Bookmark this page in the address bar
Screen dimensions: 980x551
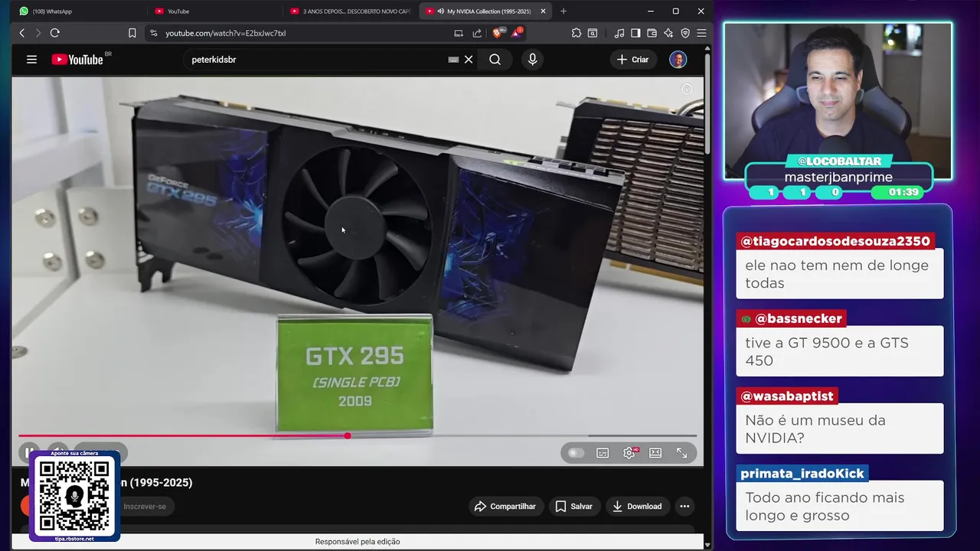click(x=132, y=33)
